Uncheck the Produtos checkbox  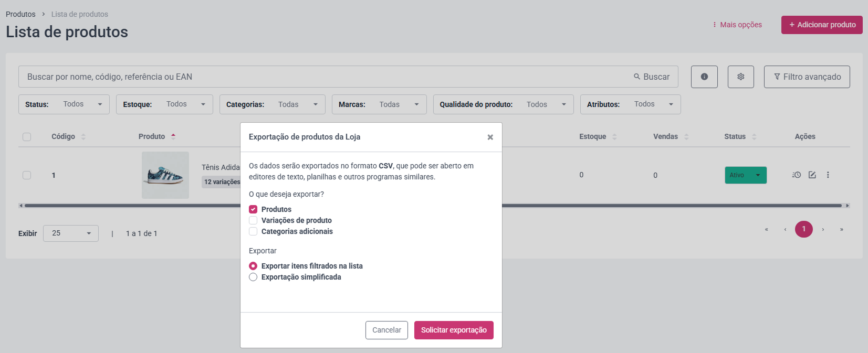253,209
